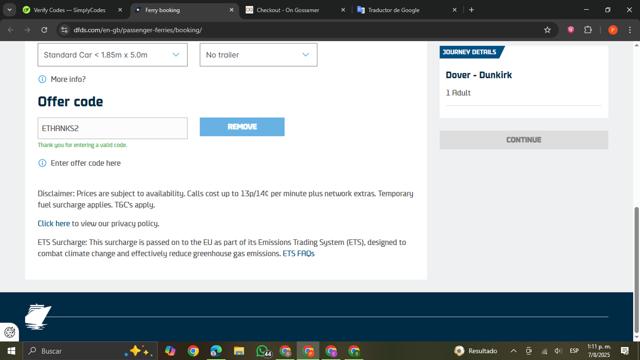Image resolution: width=640 pixels, height=360 pixels.
Task: Open the No trailer dropdown
Action: 258,55
